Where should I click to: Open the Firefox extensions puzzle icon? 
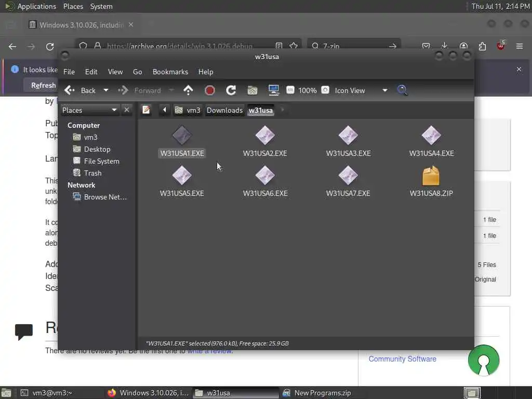click(x=482, y=46)
